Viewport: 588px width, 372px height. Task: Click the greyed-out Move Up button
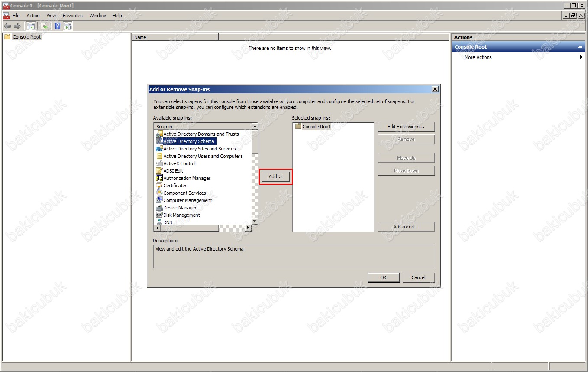point(406,158)
